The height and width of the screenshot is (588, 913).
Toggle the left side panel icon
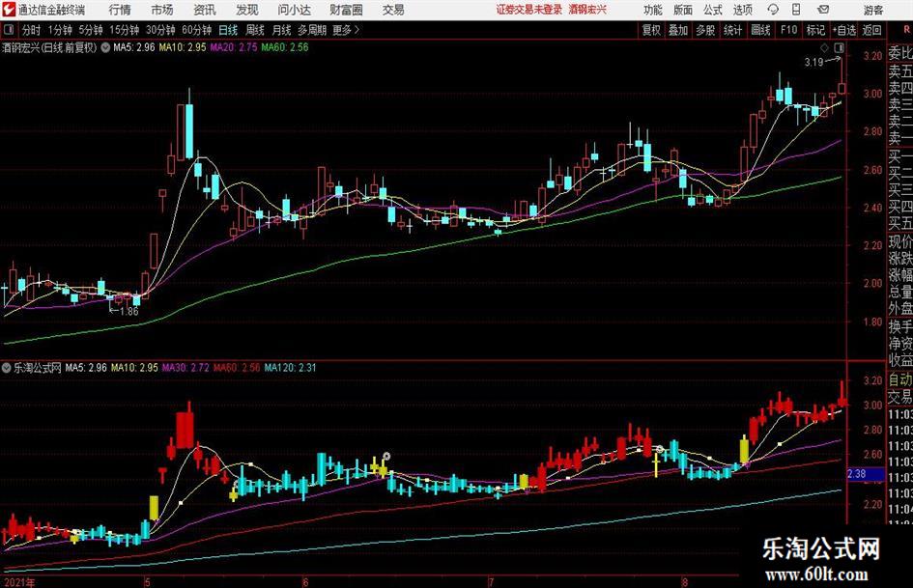8,30
